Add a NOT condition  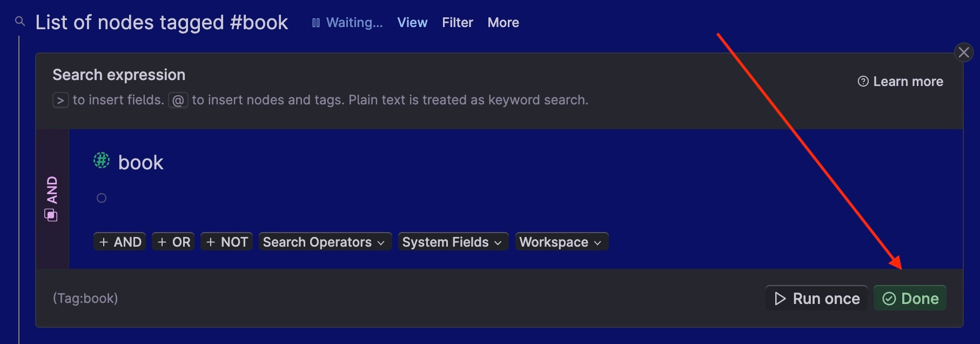pyautogui.click(x=227, y=242)
